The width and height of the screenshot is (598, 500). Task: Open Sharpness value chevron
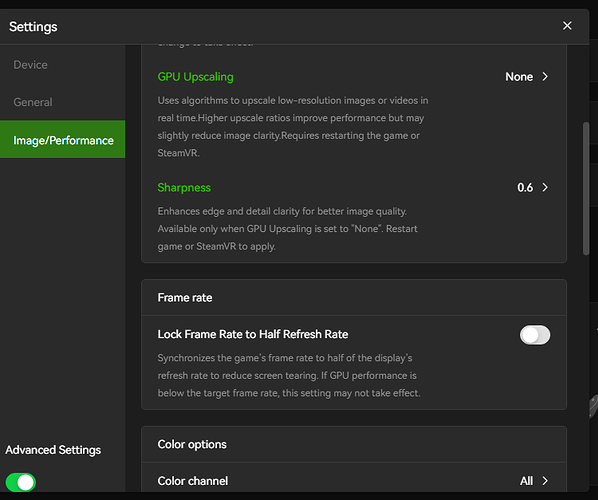545,187
